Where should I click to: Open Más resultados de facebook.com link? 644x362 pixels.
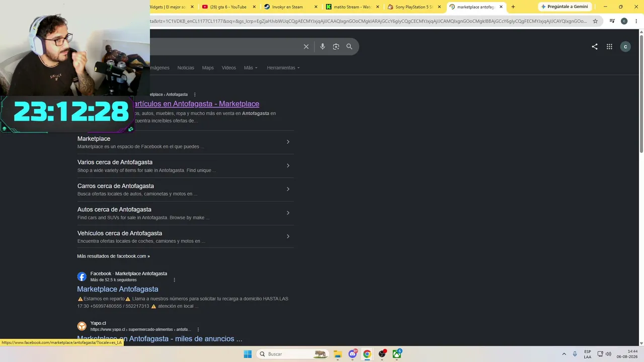(113, 256)
